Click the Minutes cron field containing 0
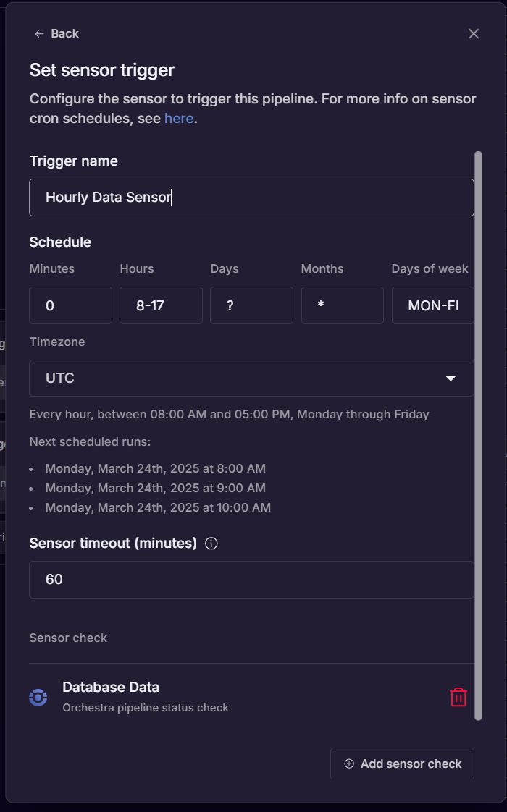This screenshot has height=812, width=507. (70, 305)
